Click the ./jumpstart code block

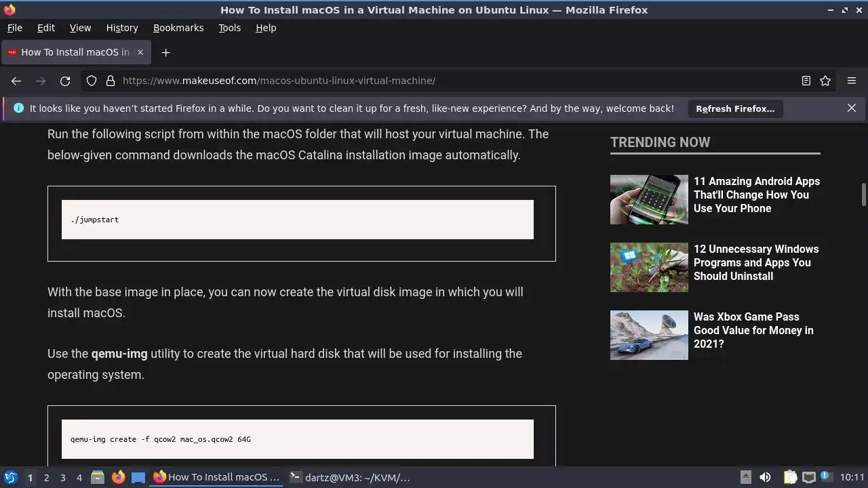[298, 220]
